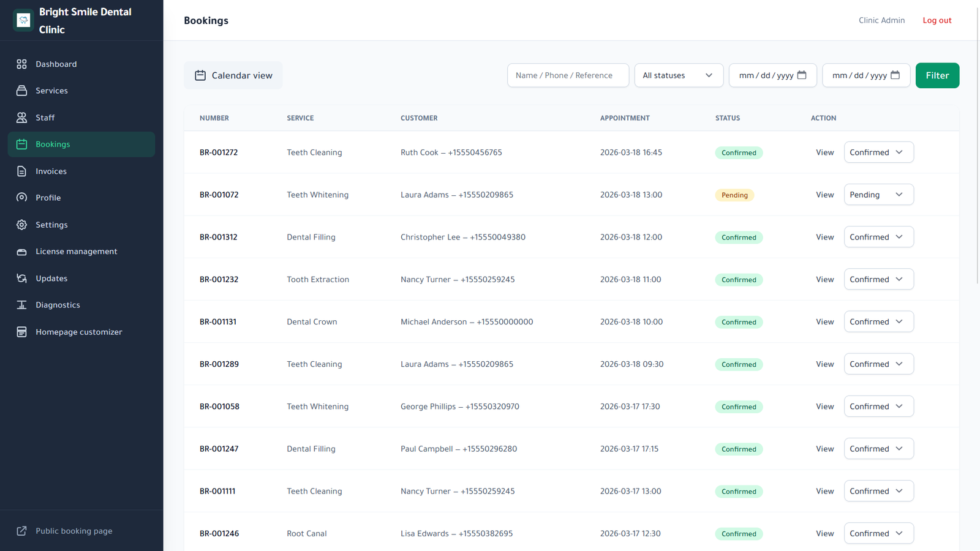Click booking number BR-001111
Viewport: 980px width, 551px height.
pyautogui.click(x=217, y=491)
